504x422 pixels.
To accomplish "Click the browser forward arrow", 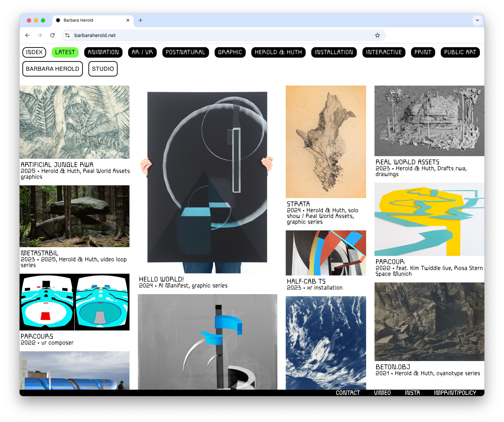I will pyautogui.click(x=40, y=35).
